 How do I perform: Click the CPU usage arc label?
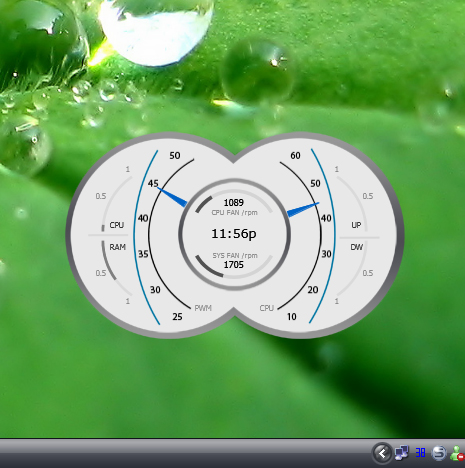[x=117, y=225]
